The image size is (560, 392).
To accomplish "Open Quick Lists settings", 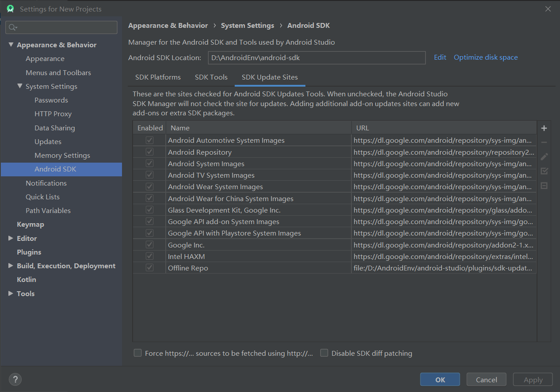I will pyautogui.click(x=42, y=197).
